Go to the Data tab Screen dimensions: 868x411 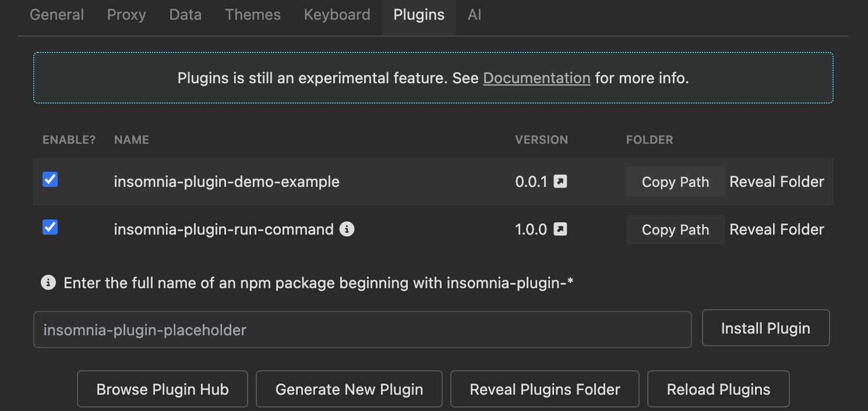click(185, 15)
